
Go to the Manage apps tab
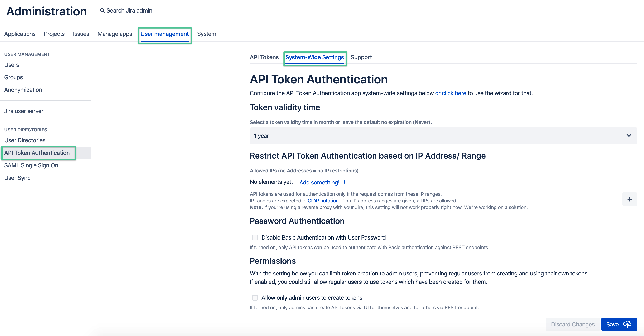coord(115,34)
